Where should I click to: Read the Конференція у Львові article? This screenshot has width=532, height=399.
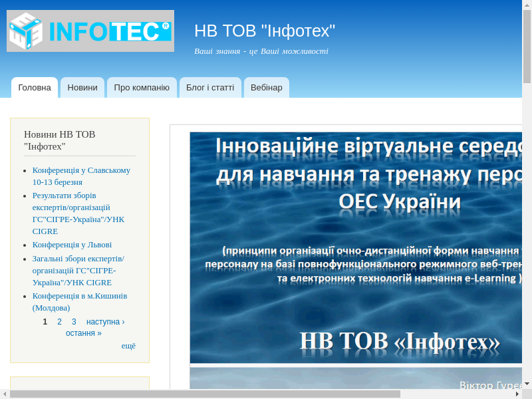tap(72, 245)
